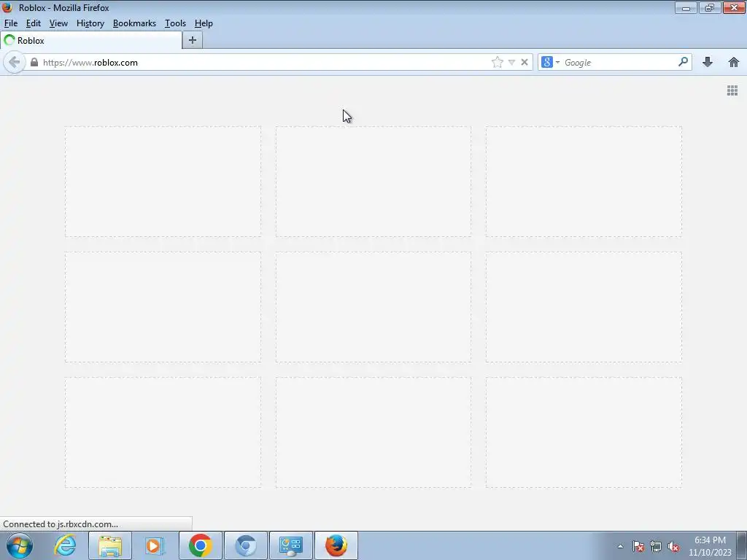Screen dimensions: 747x560
Task: Show hidden tray icons arrow
Action: [x=620, y=546]
